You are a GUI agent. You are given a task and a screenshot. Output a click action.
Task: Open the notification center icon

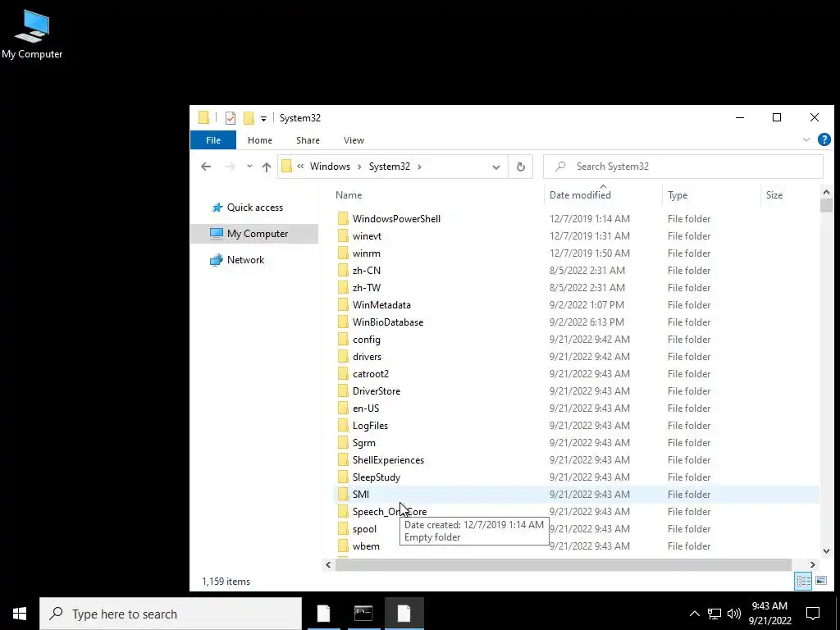(813, 614)
